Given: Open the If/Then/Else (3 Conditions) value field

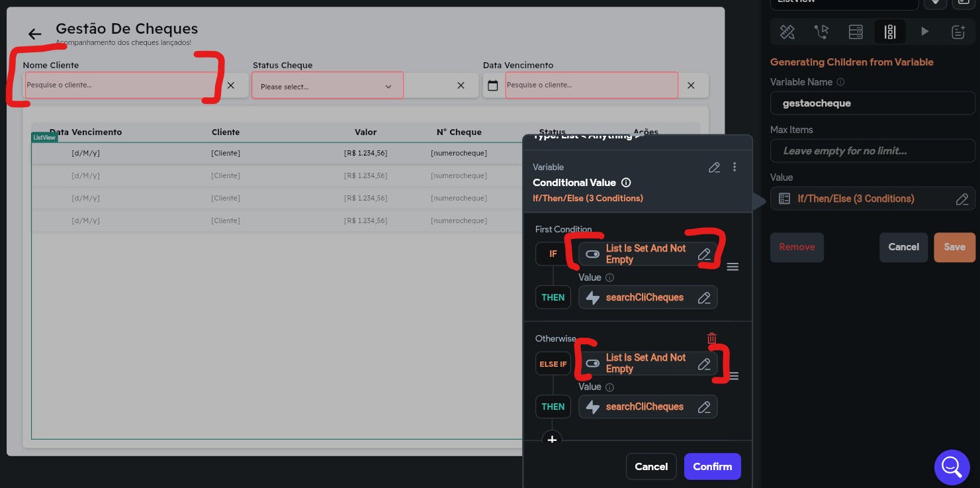Looking at the screenshot, I should [x=872, y=199].
